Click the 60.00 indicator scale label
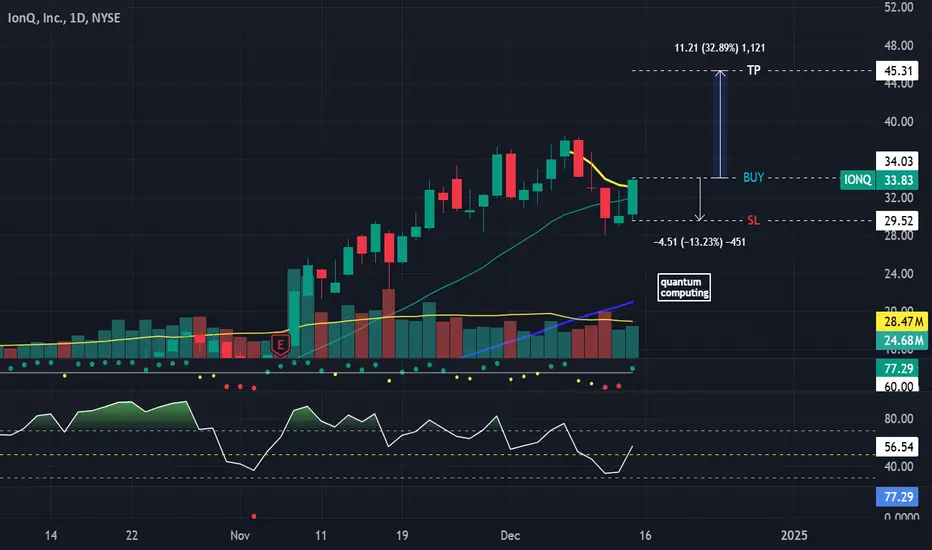 [897, 386]
